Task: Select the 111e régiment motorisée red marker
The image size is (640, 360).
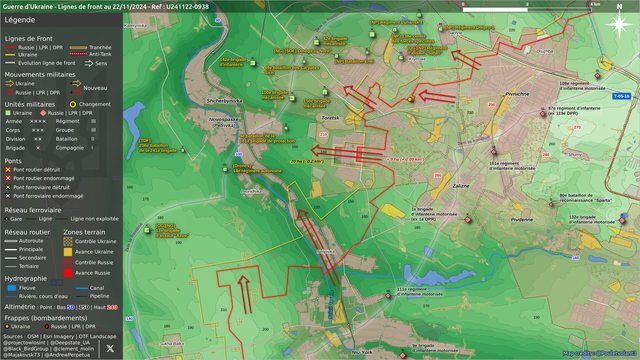Action: 388,296
